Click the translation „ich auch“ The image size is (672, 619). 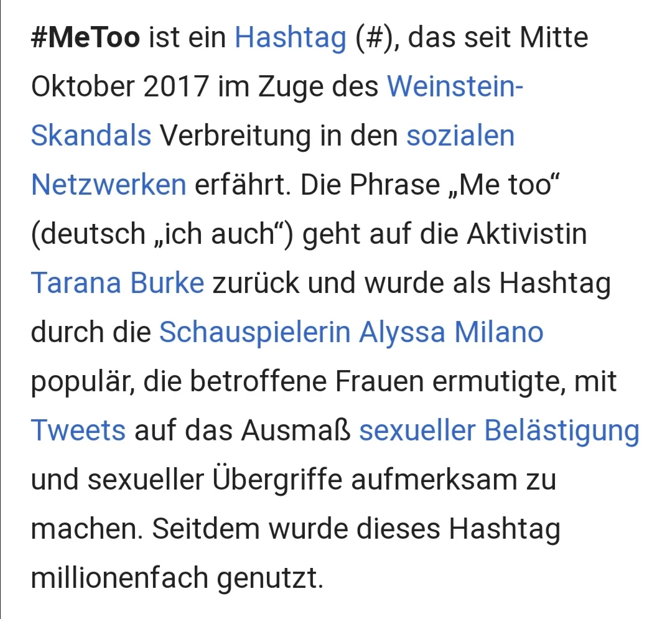(x=219, y=234)
